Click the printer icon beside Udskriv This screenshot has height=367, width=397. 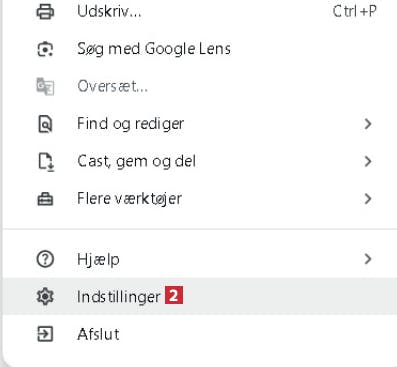point(45,12)
